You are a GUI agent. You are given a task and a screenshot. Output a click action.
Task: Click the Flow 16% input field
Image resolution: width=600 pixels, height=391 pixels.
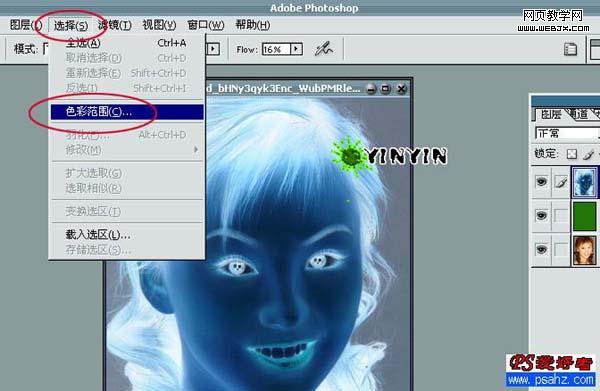(x=276, y=49)
